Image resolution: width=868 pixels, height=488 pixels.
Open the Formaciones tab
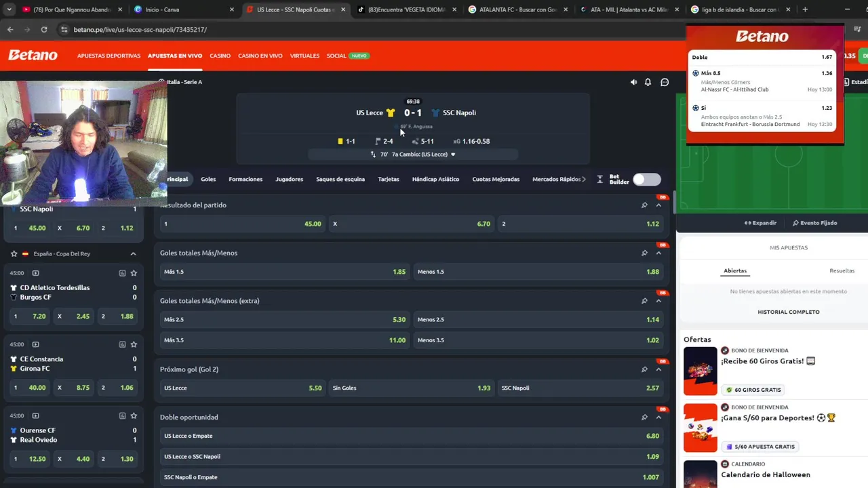pos(245,179)
